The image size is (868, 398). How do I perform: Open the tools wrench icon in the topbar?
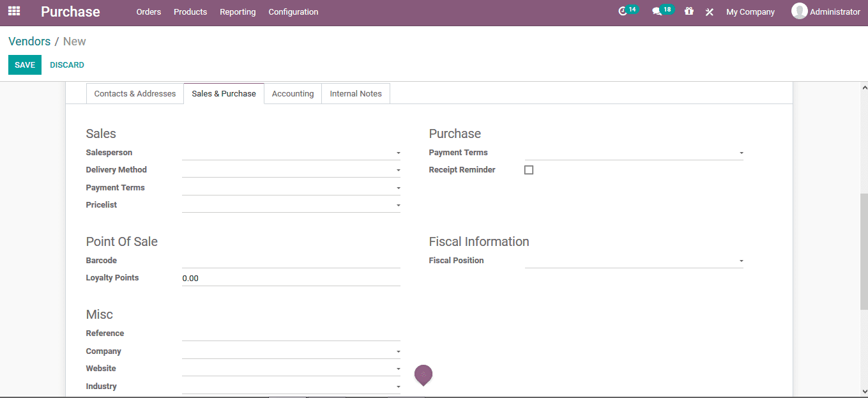point(709,11)
